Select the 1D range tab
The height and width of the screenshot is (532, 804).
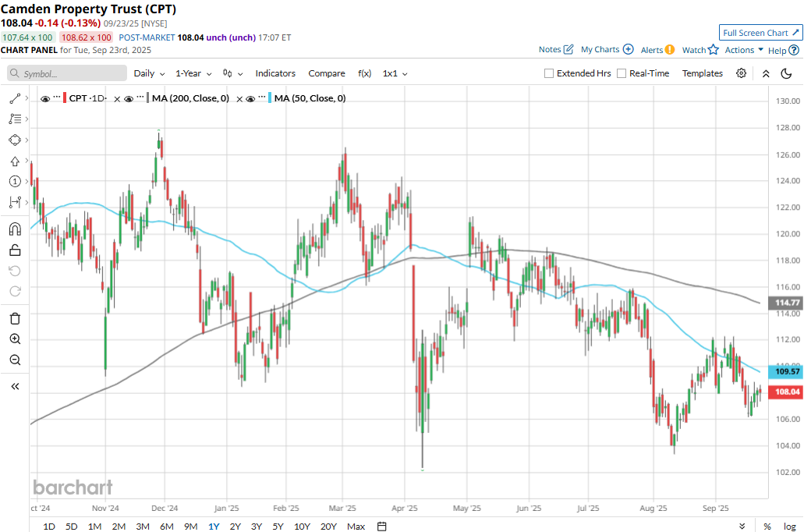pyautogui.click(x=49, y=527)
